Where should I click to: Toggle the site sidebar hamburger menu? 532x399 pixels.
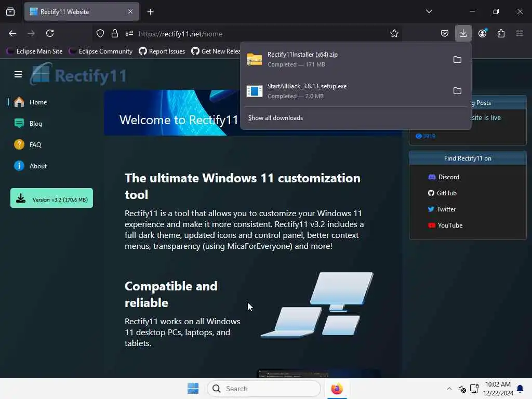pyautogui.click(x=18, y=74)
